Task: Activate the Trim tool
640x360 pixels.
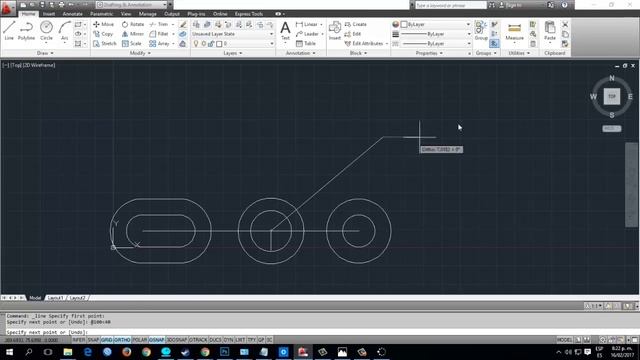Action: click(159, 24)
